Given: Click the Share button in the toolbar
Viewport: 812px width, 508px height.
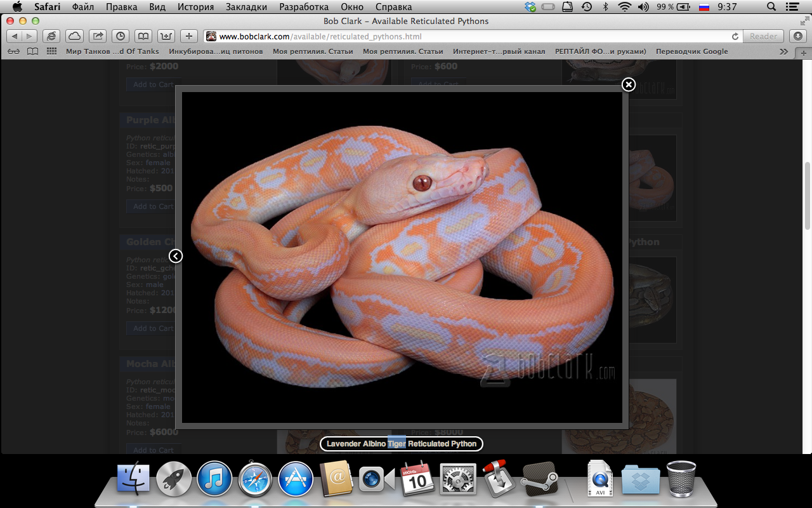Looking at the screenshot, I should (x=97, y=36).
